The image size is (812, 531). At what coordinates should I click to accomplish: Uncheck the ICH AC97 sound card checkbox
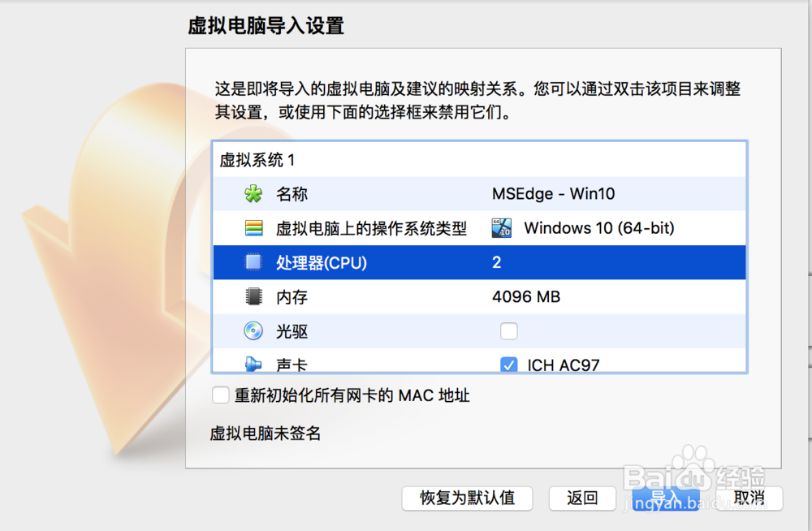[x=508, y=365]
